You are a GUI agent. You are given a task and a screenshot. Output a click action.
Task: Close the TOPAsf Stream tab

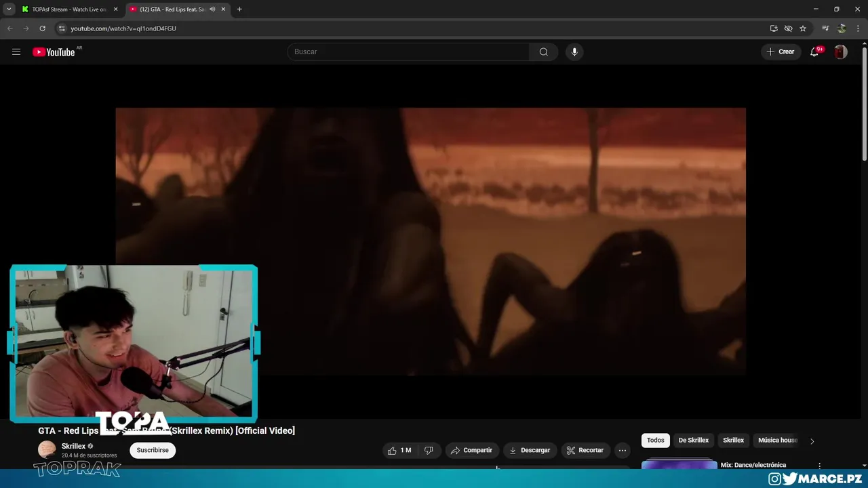pos(115,9)
